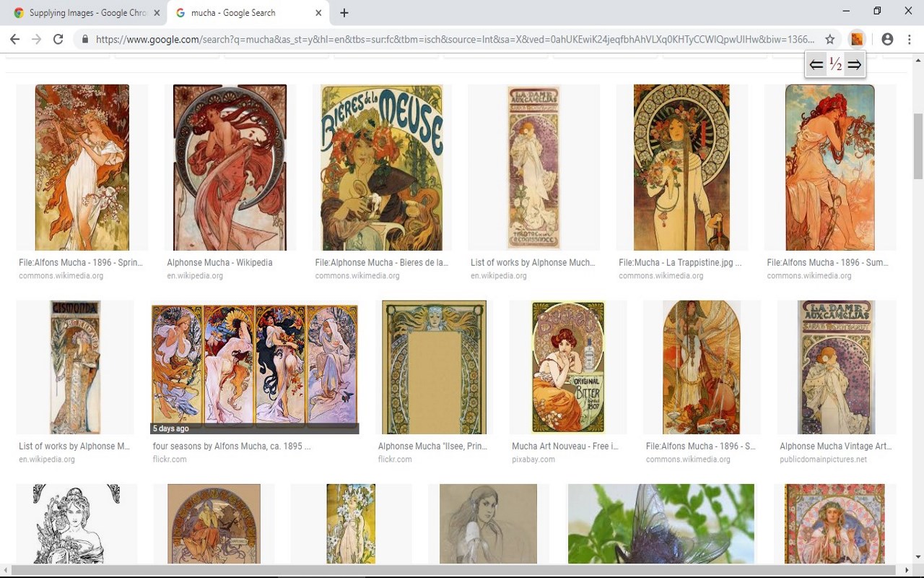Click 'four seasons by Alfons Mucha, ca. 1895' title

pos(232,447)
